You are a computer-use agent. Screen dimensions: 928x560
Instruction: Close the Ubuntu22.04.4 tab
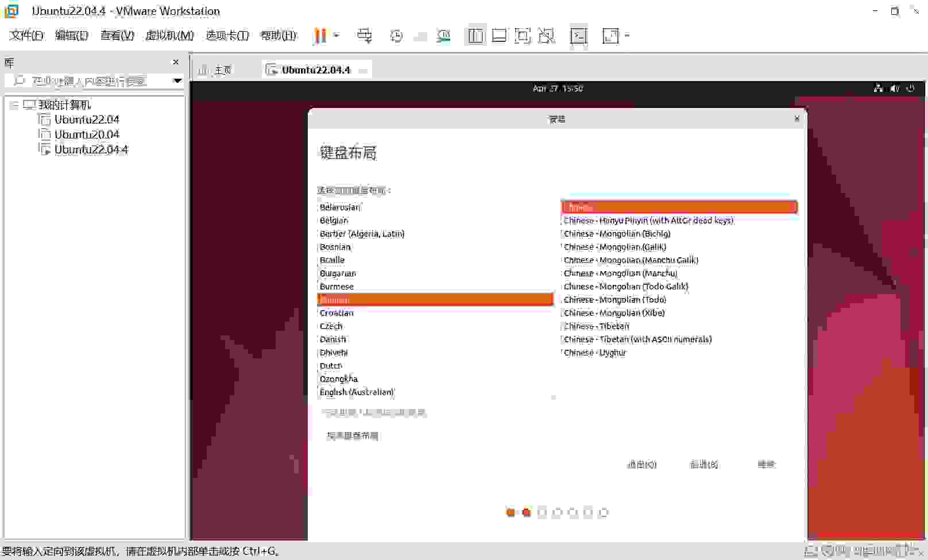click(363, 71)
